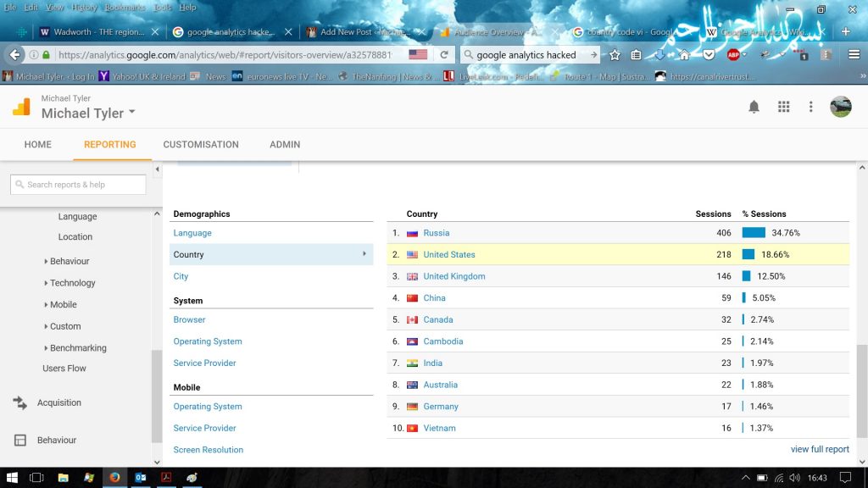Viewport: 868px width, 488px height.
Task: Open the Firefox downloads arrow
Action: click(659, 55)
